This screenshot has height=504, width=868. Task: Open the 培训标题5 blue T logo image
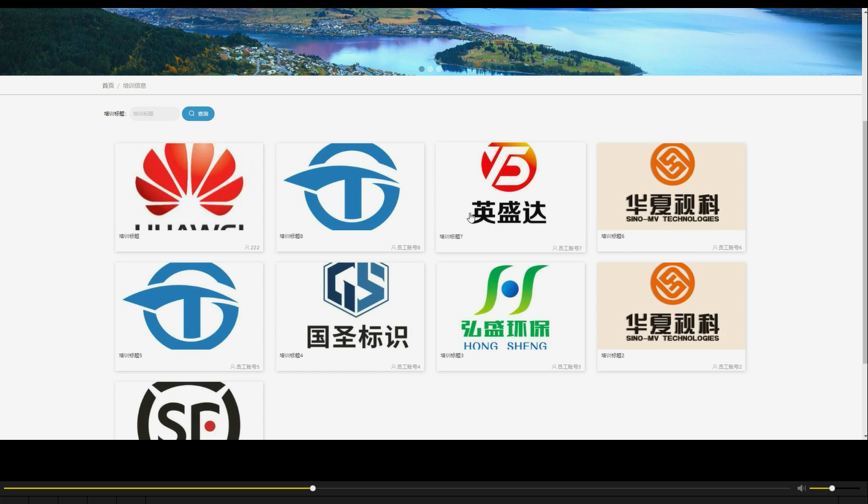[190, 306]
